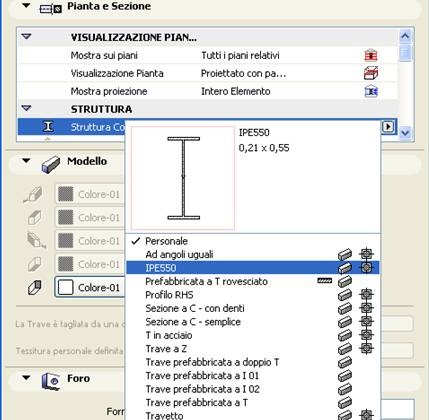Viewport: 429px width, 420px height.
Task: Click beam icon in Prefabbricata a T rovesciato row
Action: 345,281
